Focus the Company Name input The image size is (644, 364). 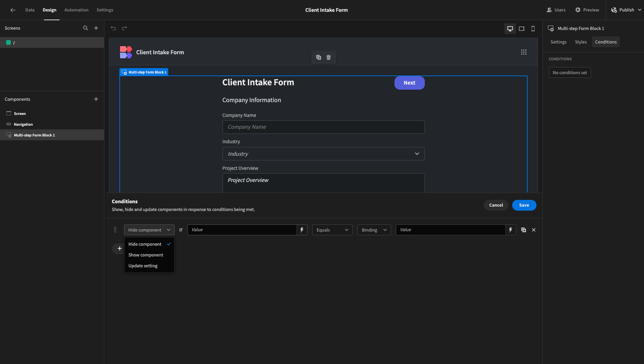point(323,127)
